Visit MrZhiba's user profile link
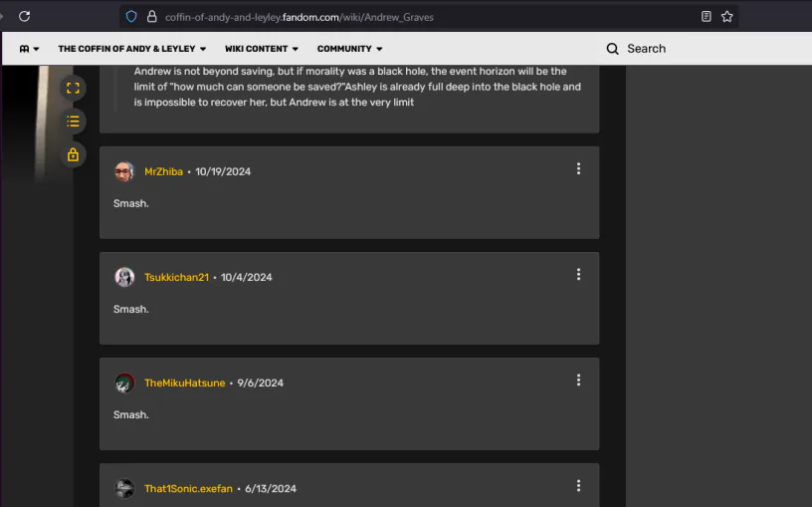The image size is (812, 507). [163, 171]
